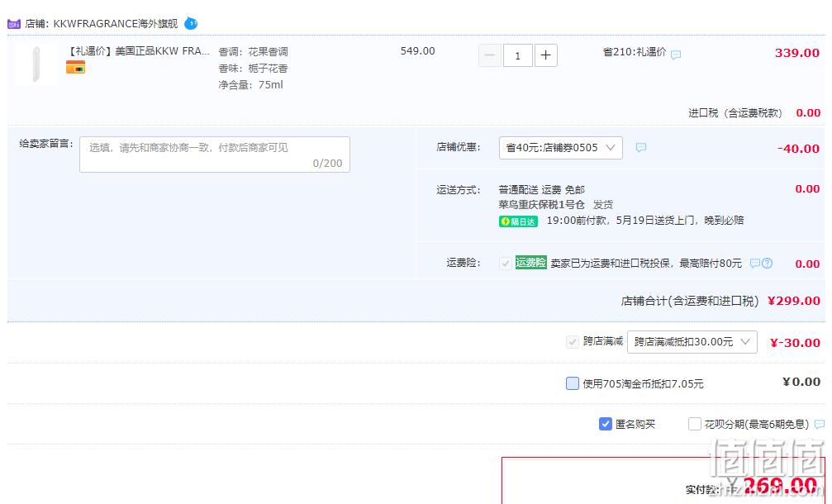
Task: Decrease quantity with the minus button
Action: 490,55
